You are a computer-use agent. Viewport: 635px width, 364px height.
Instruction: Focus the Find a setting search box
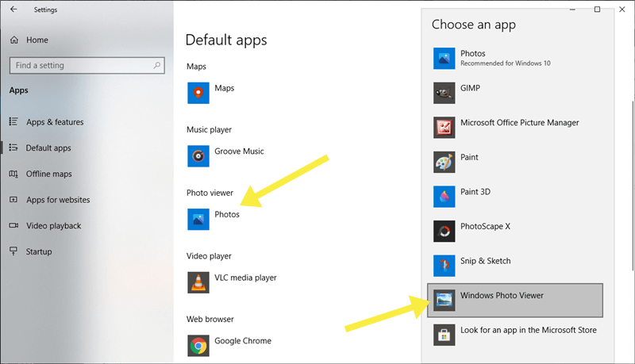click(87, 65)
